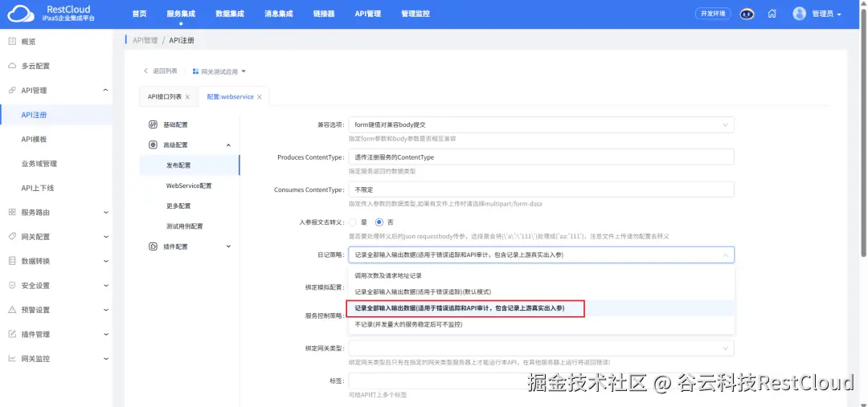Expand the 预警设置 sidebar group
The height and width of the screenshot is (407, 868).
pos(106,310)
